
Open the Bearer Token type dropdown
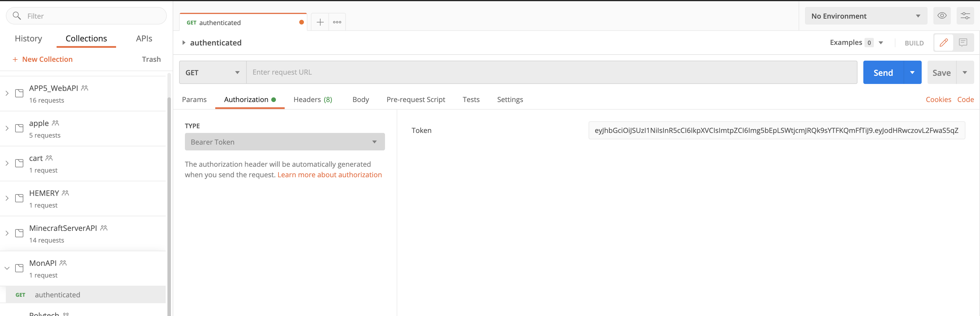point(285,142)
